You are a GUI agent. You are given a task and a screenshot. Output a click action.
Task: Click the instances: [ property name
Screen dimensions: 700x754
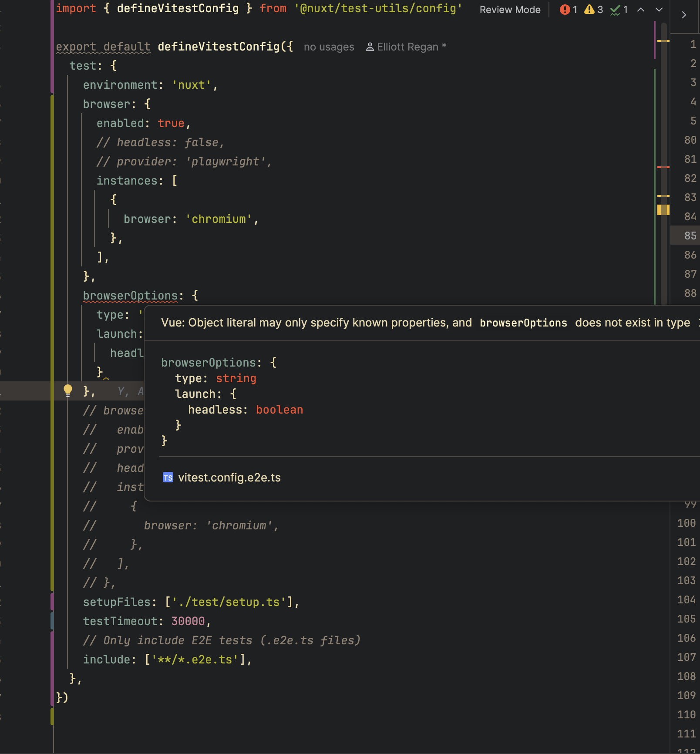(127, 181)
